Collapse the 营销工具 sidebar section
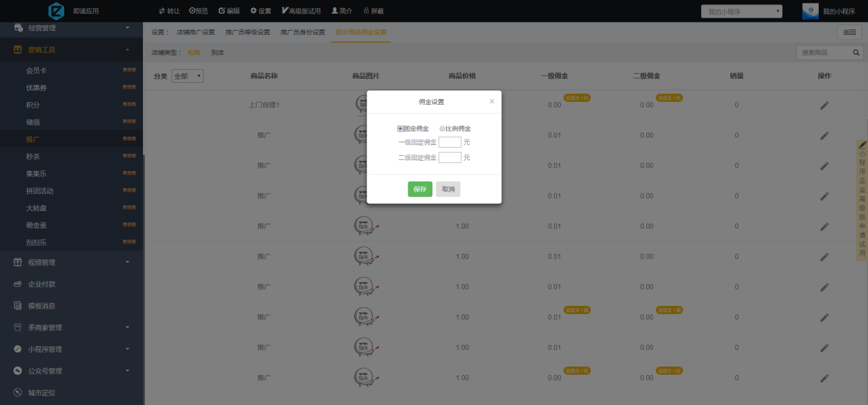This screenshot has width=868, height=405. pyautogui.click(x=127, y=50)
